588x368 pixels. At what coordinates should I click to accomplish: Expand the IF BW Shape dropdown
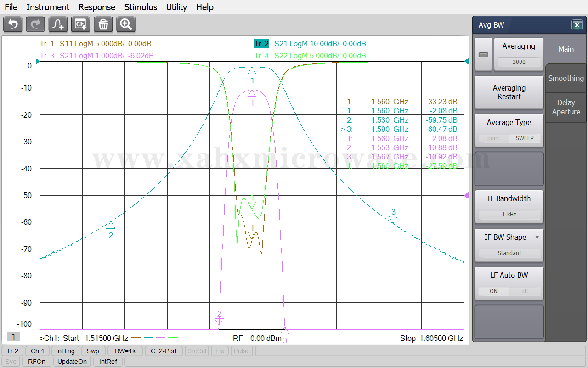537,238
